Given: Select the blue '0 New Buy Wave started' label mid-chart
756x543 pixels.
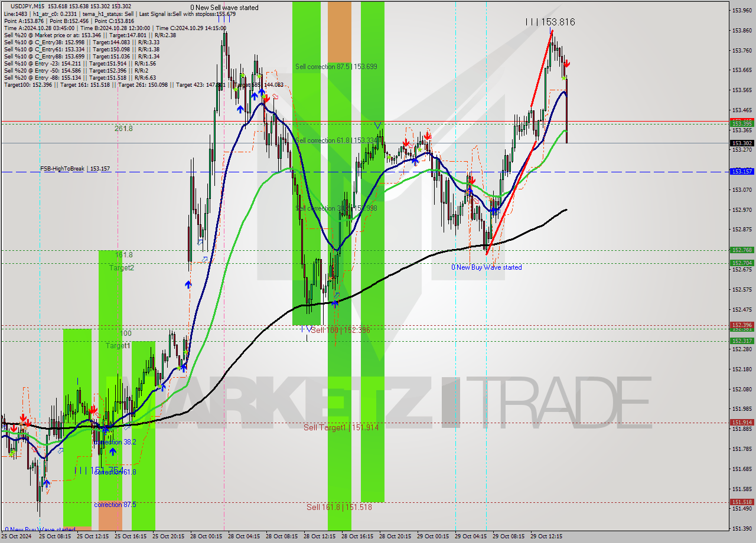Looking at the screenshot, I should click(487, 267).
